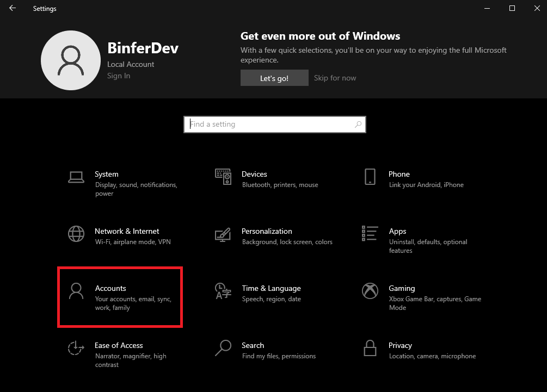Open the Search settings title
547x392 pixels.
coord(253,346)
